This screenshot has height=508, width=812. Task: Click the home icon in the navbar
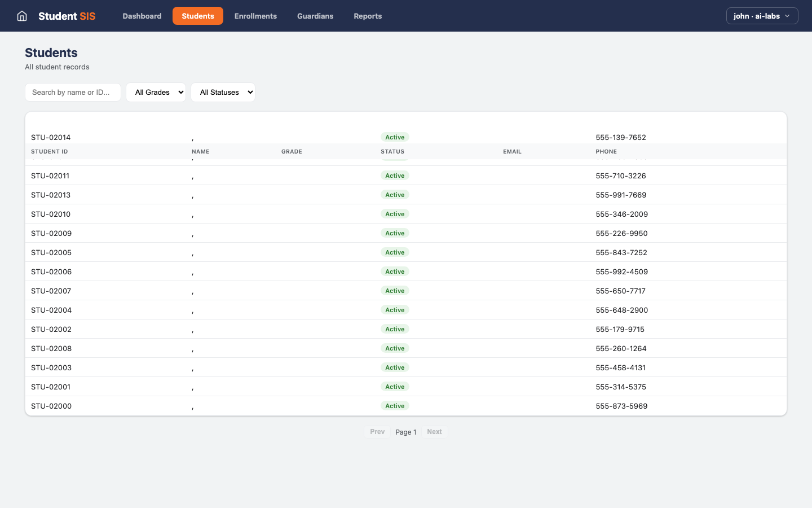coord(21,16)
